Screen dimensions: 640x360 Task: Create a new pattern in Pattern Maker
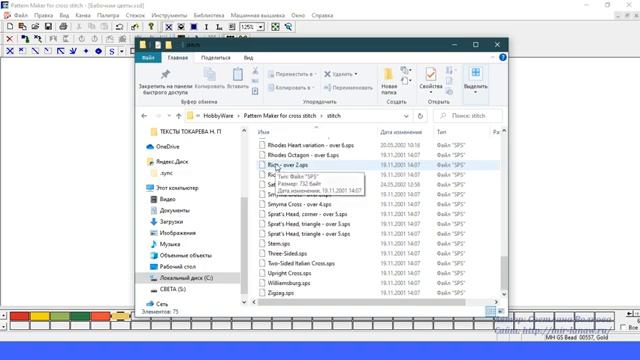coord(10,27)
